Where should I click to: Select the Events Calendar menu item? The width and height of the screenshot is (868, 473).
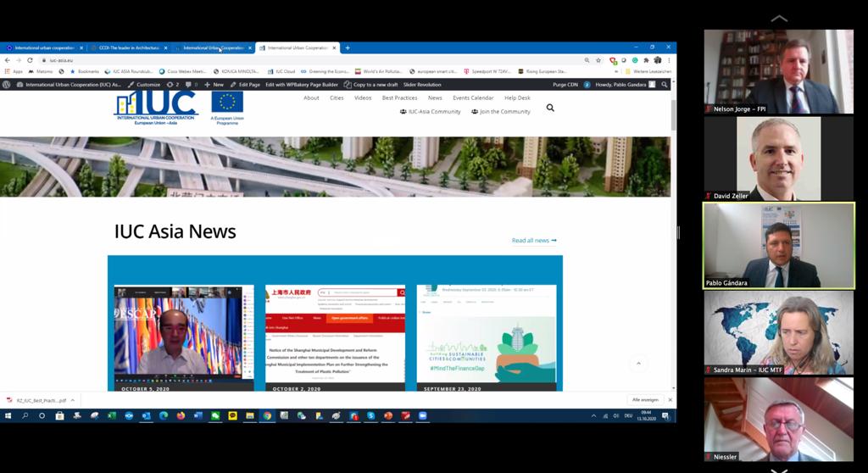(473, 97)
